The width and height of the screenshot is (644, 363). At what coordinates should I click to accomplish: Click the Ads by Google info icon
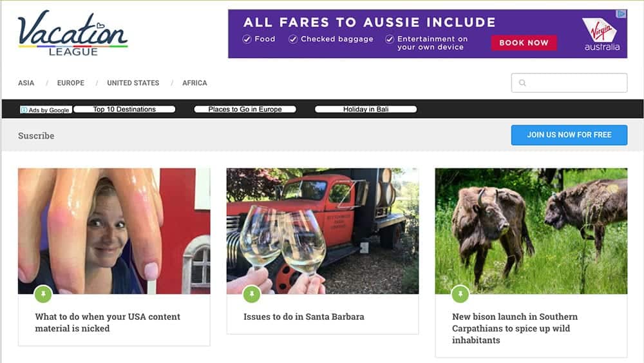24,110
